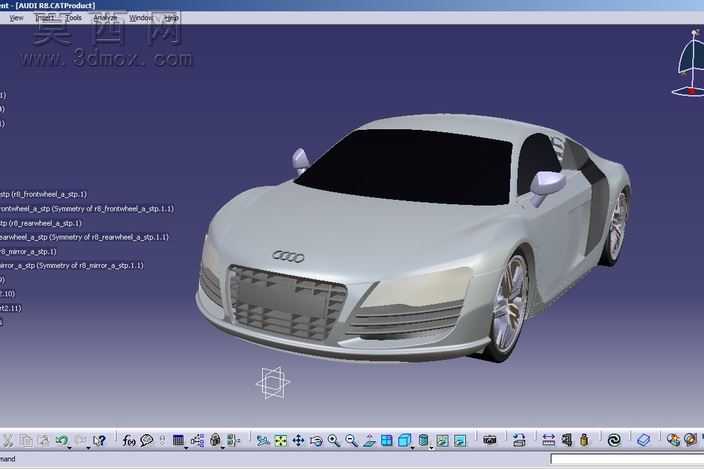Select the Measure Between tool

click(548, 441)
